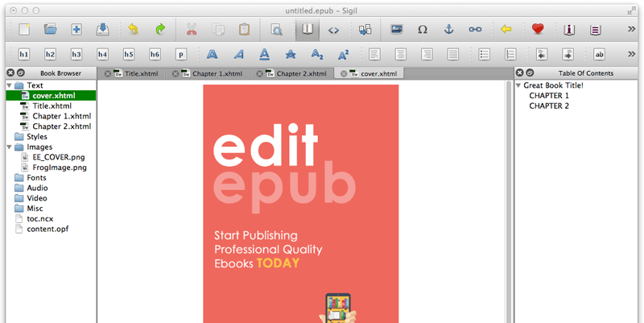644x323 pixels.
Task: Open an existing file via folder icon
Action: click(x=50, y=29)
